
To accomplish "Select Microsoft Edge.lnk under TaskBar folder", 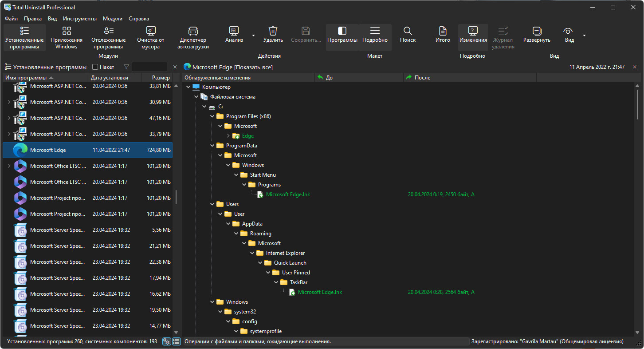I will point(320,292).
